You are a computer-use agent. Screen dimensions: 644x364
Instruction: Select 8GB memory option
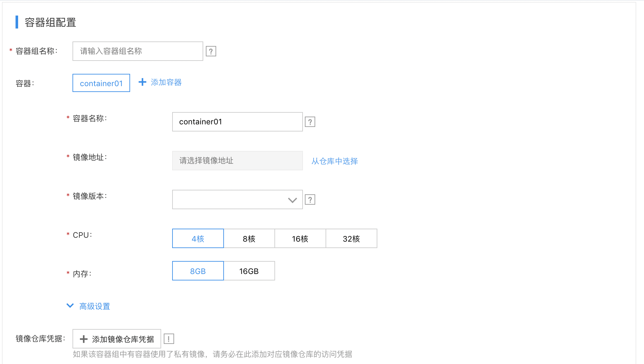coord(198,271)
